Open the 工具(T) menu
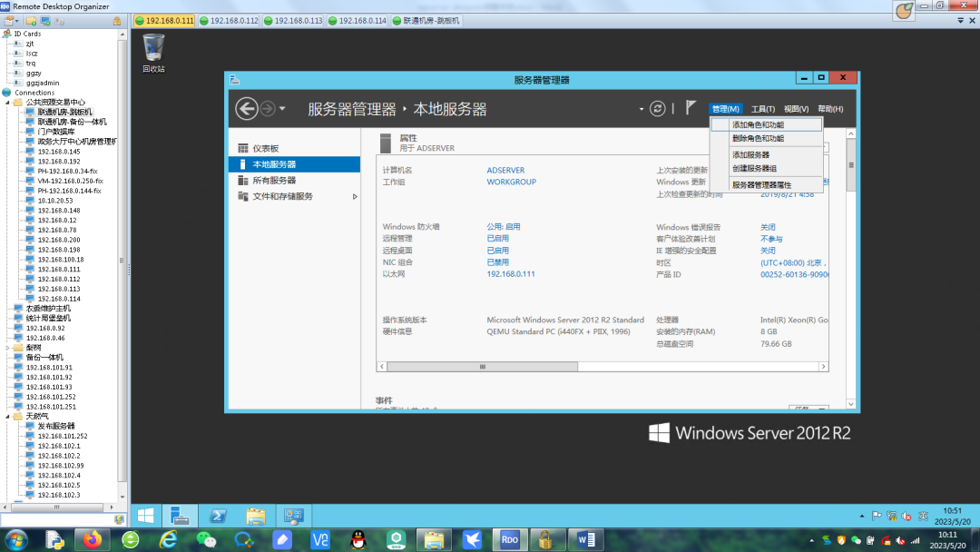This screenshot has width=980, height=552. click(762, 109)
